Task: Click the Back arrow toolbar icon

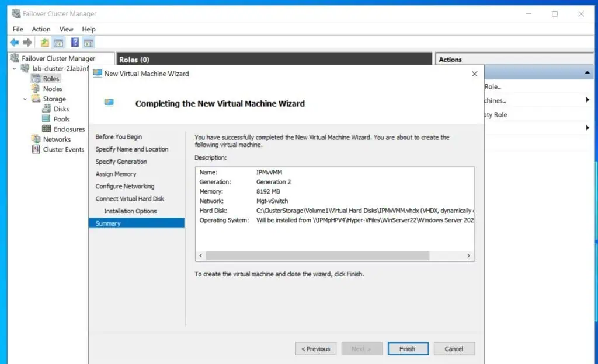Action: [x=15, y=43]
